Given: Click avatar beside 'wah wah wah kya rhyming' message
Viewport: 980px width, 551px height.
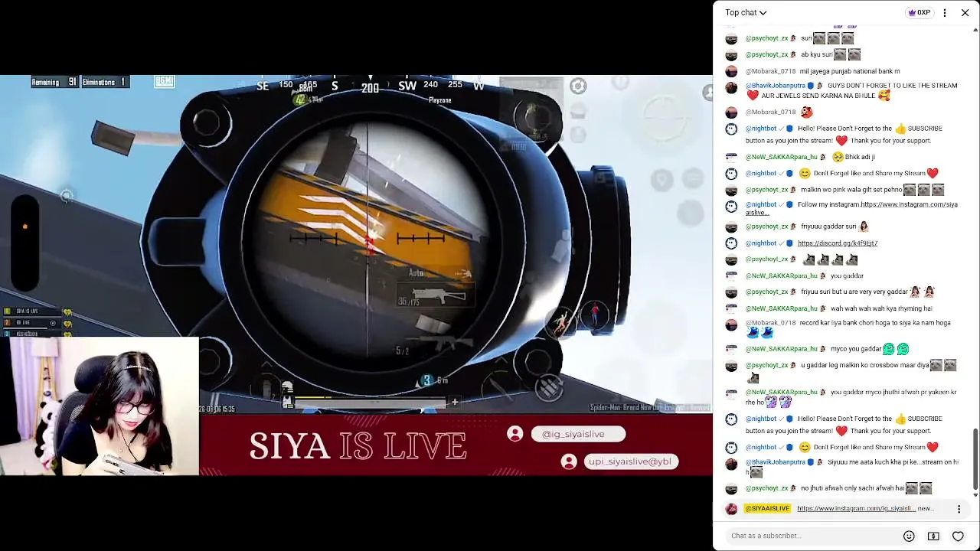Looking at the screenshot, I should (731, 308).
